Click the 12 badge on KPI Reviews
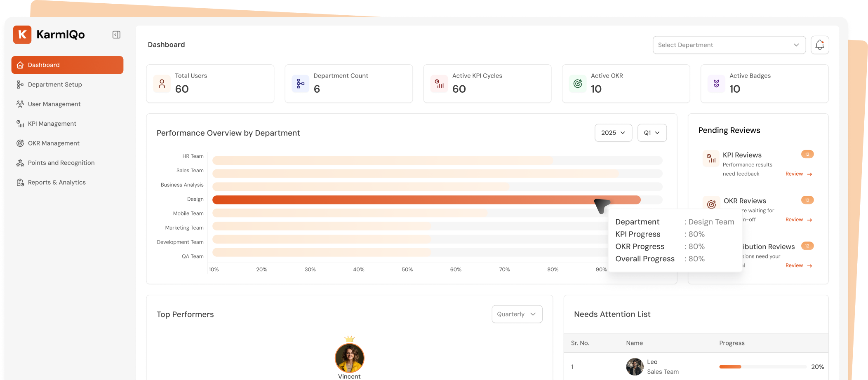 (807, 154)
